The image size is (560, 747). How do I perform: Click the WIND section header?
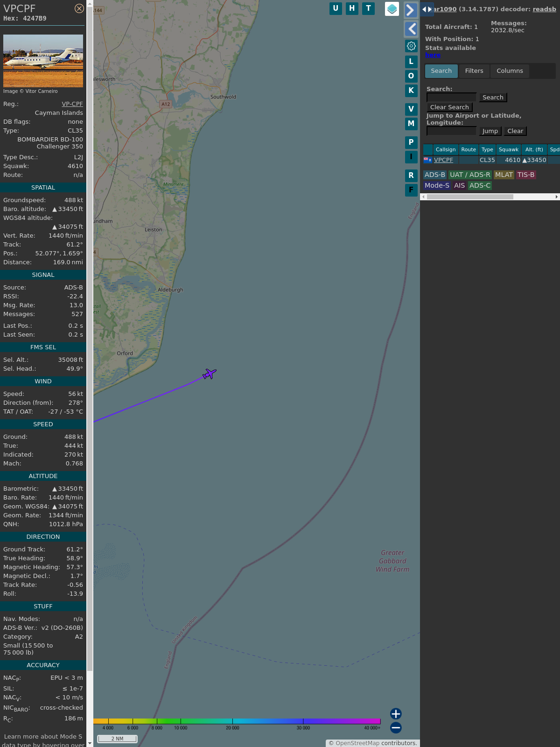coord(43,381)
